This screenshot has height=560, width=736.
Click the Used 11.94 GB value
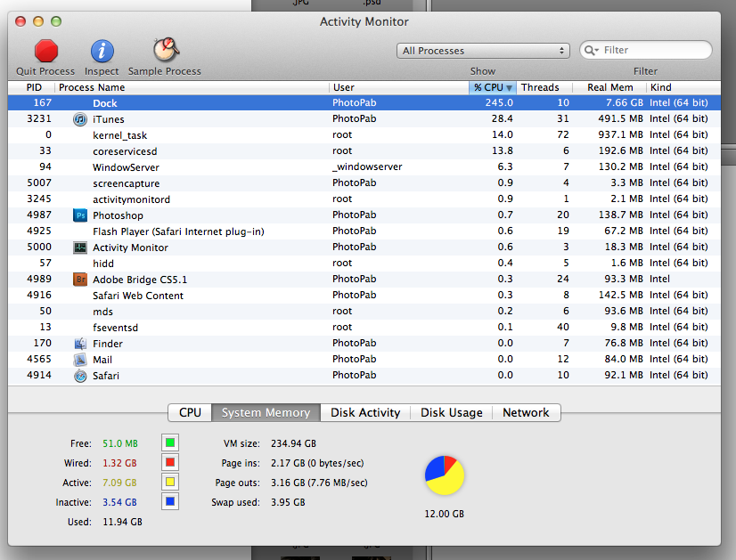122,522
